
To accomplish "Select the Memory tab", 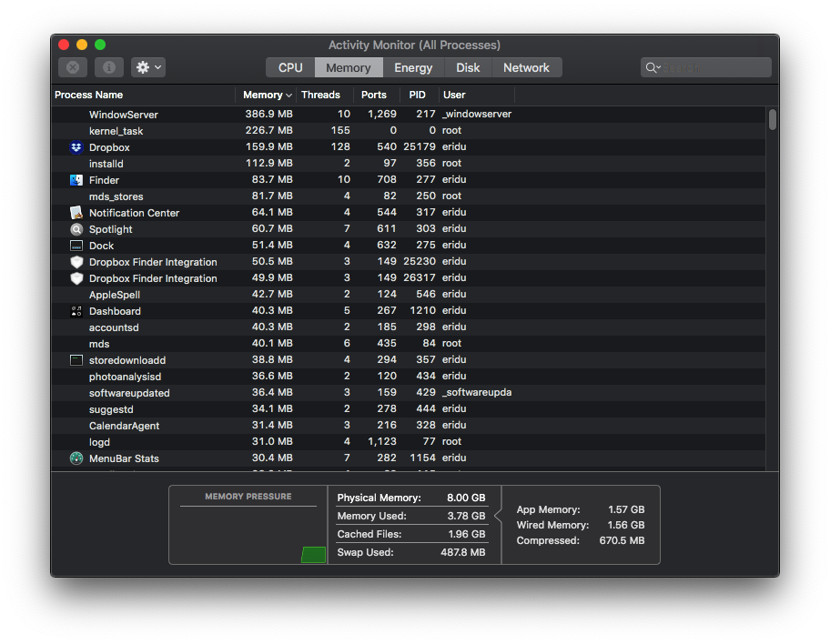I will coord(349,67).
